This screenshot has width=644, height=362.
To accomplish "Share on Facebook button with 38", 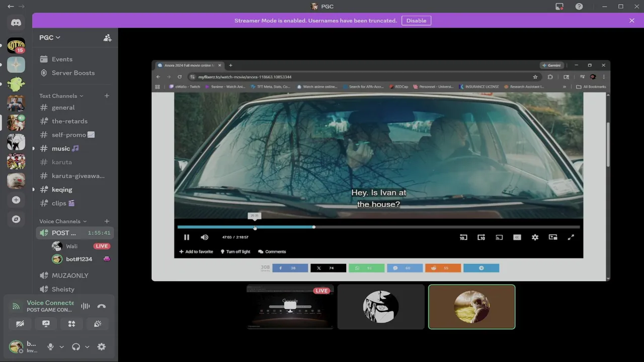I will coord(290,268).
